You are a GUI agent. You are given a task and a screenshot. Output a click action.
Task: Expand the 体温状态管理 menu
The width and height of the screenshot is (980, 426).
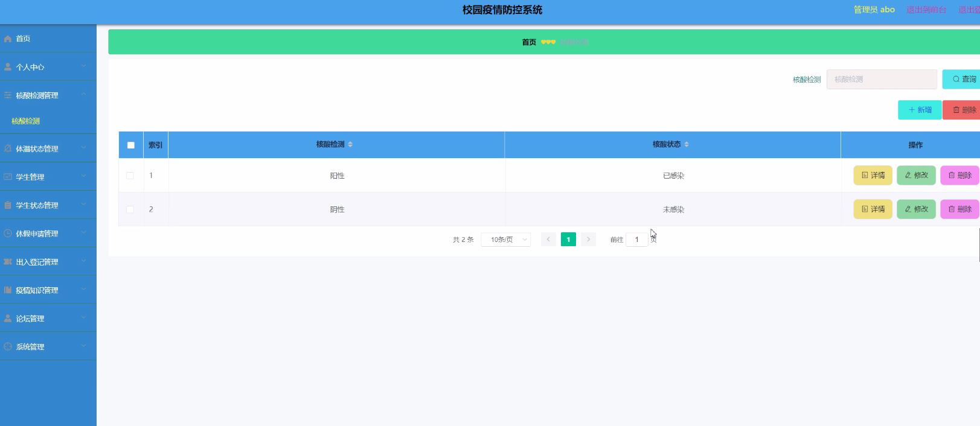pyautogui.click(x=48, y=148)
